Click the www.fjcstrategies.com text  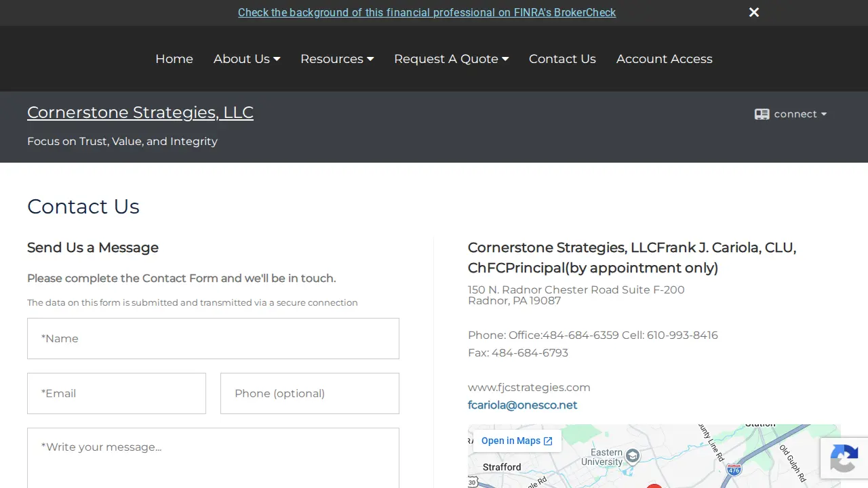(529, 388)
